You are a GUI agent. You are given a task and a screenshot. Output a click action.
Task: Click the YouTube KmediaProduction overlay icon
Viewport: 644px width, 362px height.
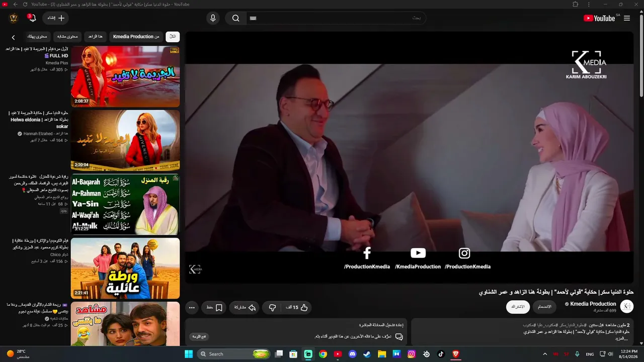(418, 253)
